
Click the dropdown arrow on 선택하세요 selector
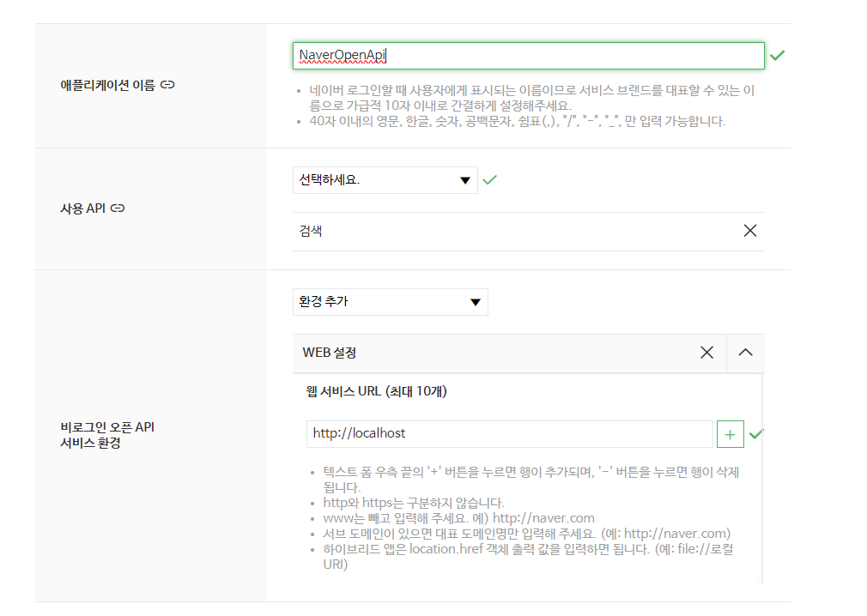pos(464,179)
